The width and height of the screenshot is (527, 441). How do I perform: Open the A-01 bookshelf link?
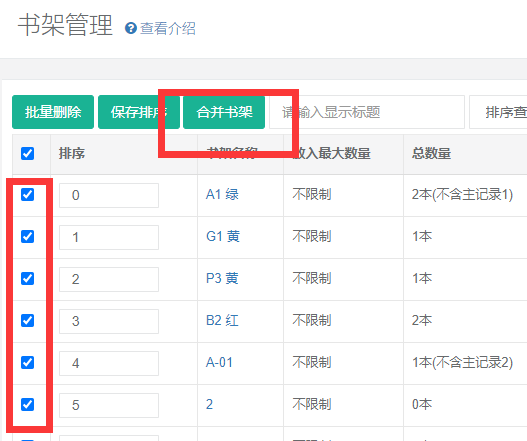[219, 362]
